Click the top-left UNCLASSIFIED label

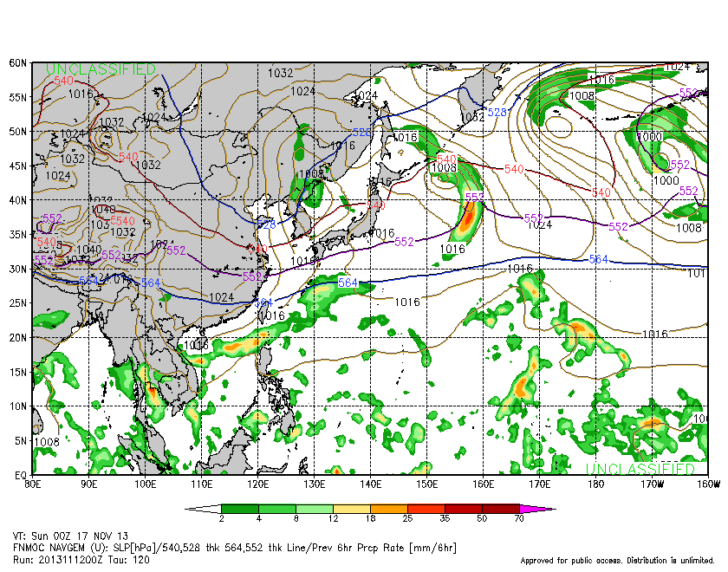101,69
